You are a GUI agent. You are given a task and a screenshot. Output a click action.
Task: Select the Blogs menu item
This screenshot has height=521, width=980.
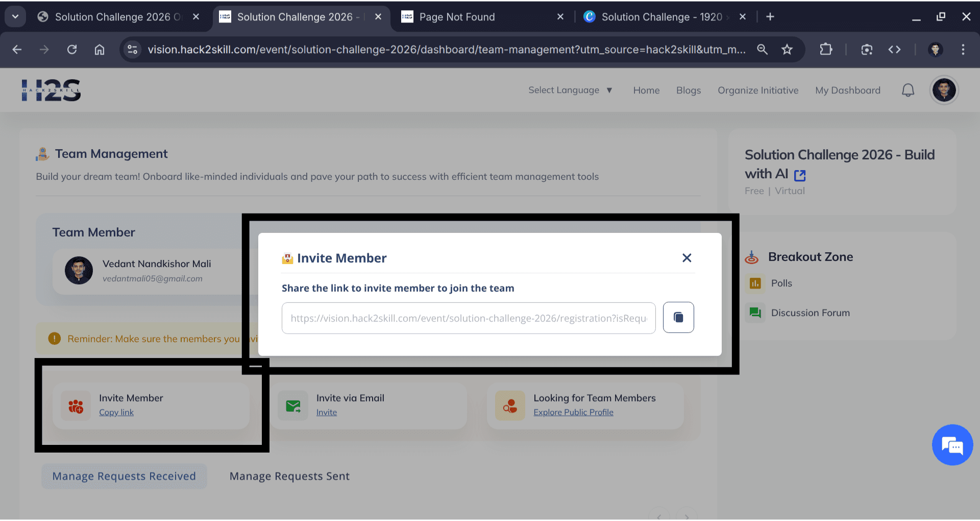(x=688, y=90)
